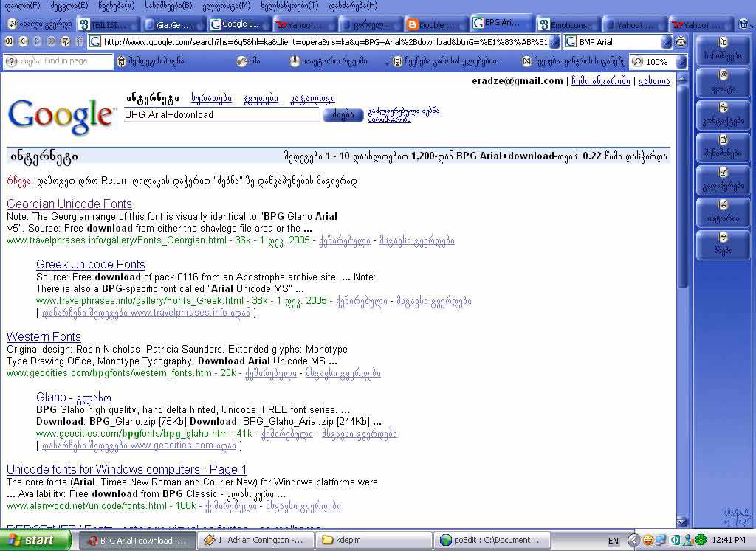Click the Find in page help icon
This screenshot has height=551, width=756.
pos(11,61)
